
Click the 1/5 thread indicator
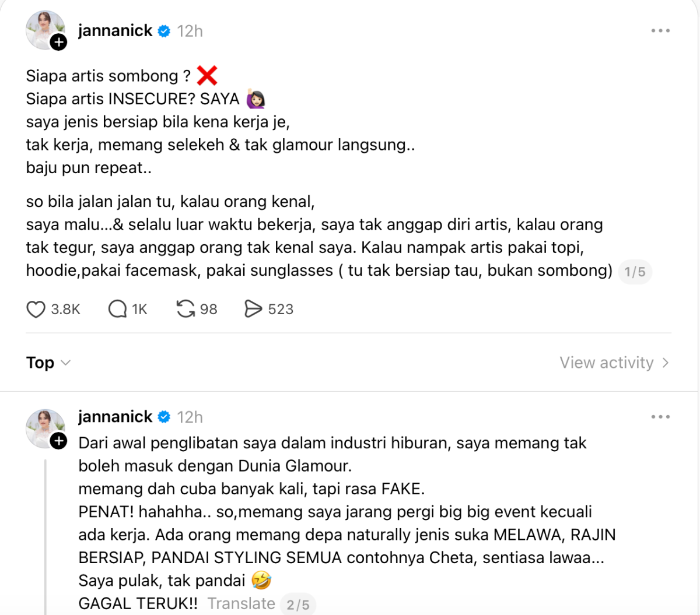[x=635, y=272]
